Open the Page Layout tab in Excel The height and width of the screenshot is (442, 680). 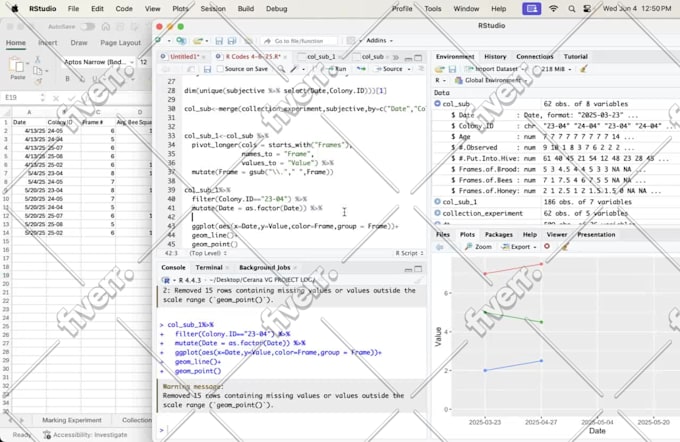[121, 43]
